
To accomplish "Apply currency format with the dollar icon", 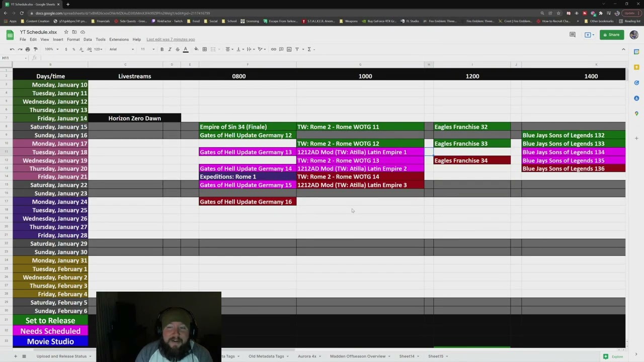I will click(x=66, y=49).
